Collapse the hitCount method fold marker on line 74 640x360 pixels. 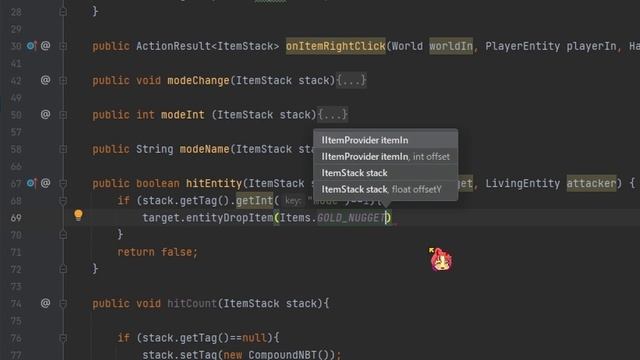click(x=63, y=303)
